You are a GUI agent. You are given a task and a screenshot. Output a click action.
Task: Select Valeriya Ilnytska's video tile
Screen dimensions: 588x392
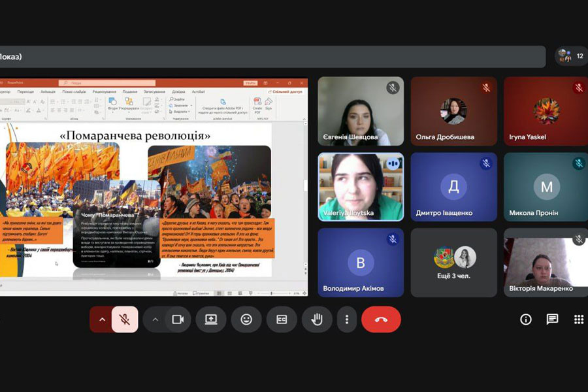point(361,187)
